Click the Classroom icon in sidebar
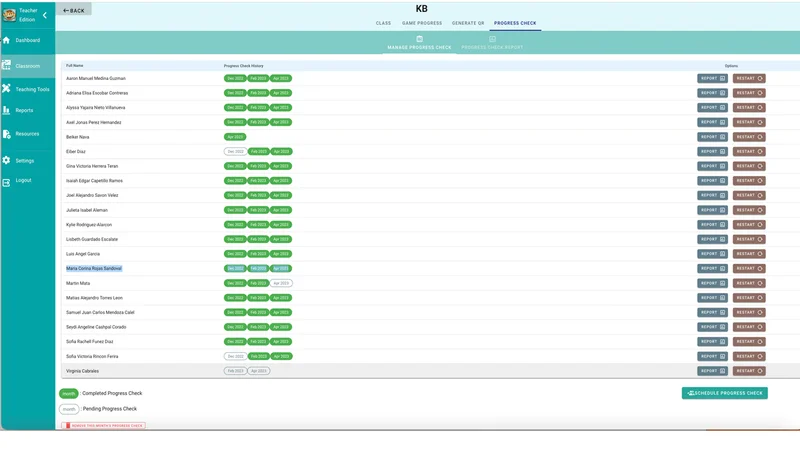This screenshot has height=450, width=800. (7, 66)
